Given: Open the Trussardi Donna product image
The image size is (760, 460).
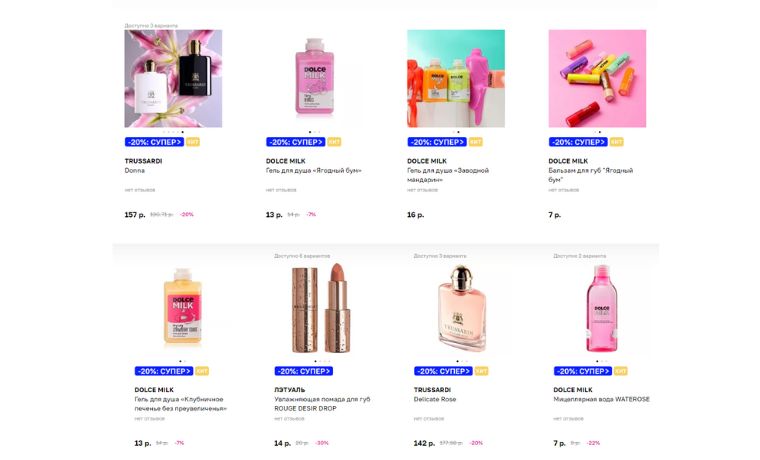Looking at the screenshot, I should coord(173,79).
